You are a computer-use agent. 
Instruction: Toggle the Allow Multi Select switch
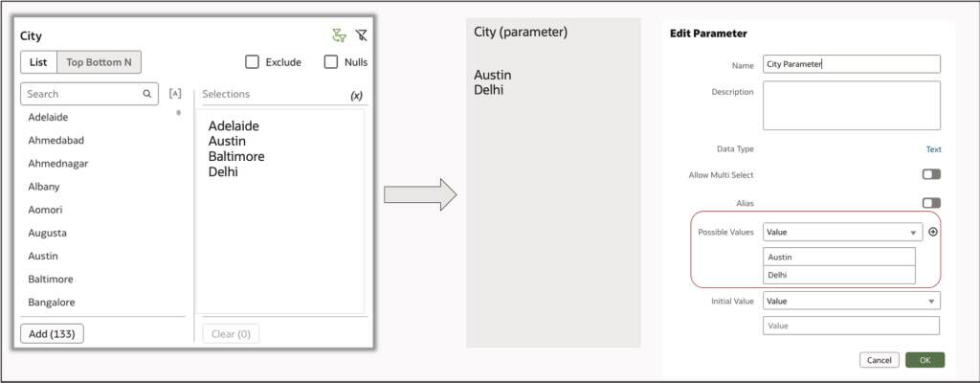[931, 174]
